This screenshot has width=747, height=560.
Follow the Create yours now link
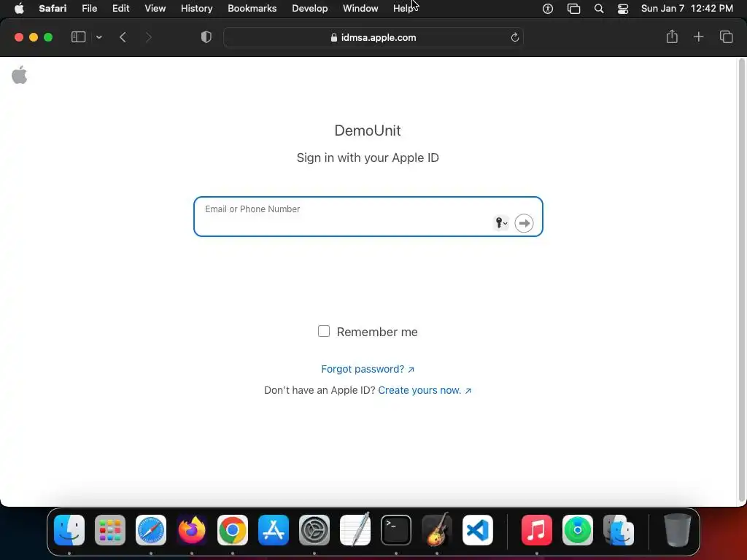tap(425, 391)
